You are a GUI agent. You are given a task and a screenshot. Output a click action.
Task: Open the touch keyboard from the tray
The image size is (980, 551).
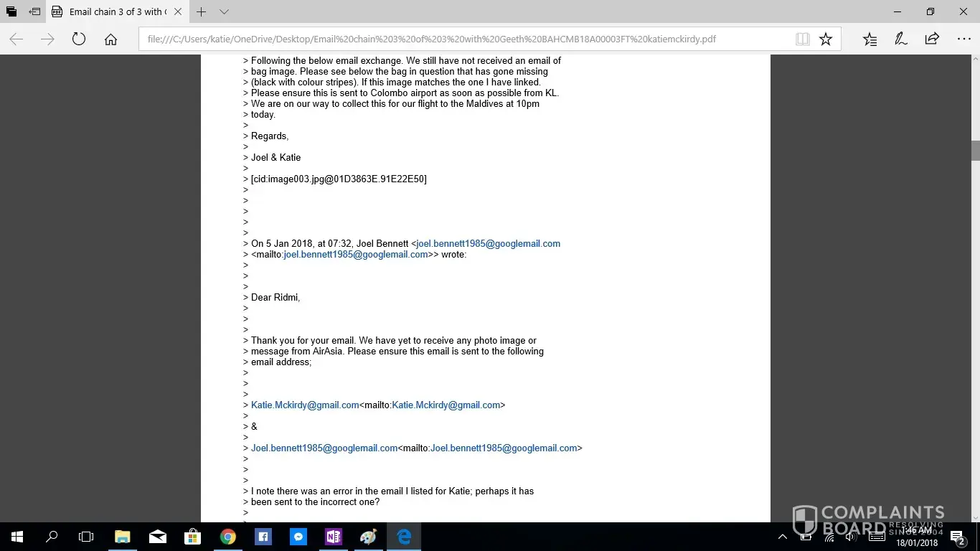pos(877,537)
